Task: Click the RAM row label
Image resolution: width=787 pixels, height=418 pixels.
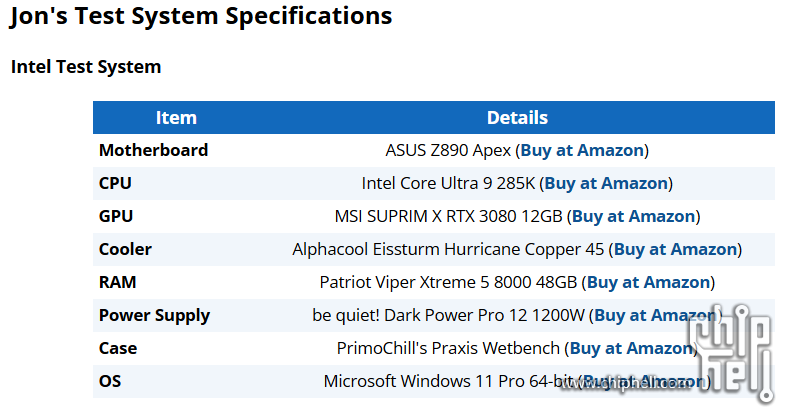Action: tap(117, 282)
